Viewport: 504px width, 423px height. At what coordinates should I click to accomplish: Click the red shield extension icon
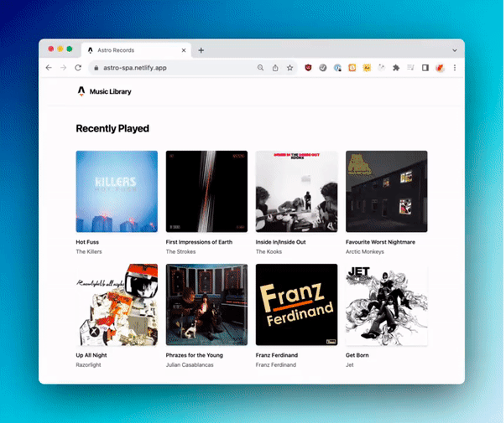pos(308,68)
